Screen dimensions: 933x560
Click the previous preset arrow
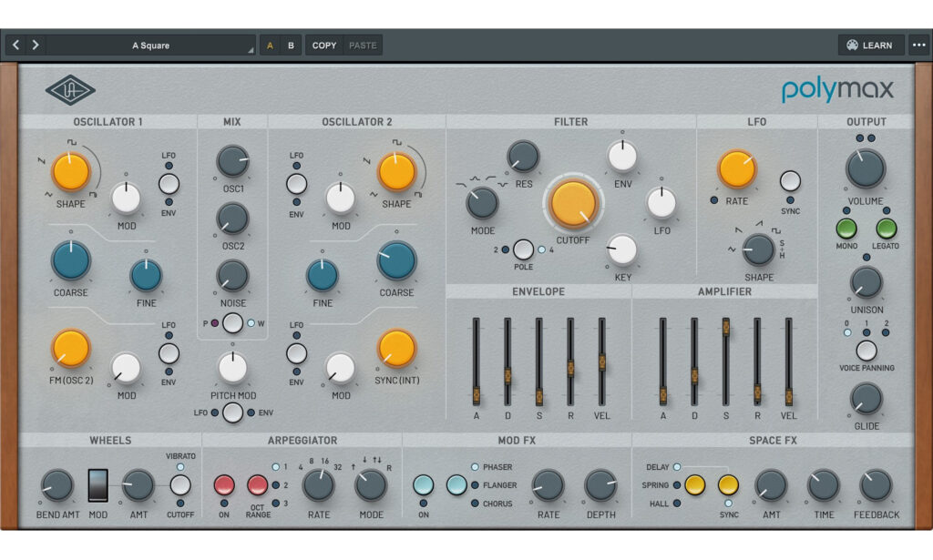(x=15, y=44)
